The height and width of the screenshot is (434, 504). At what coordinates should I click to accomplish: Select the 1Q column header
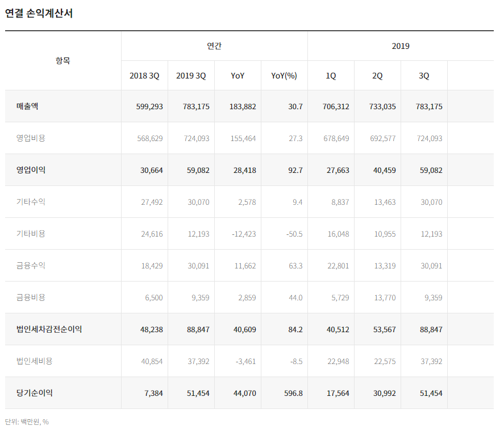(331, 76)
